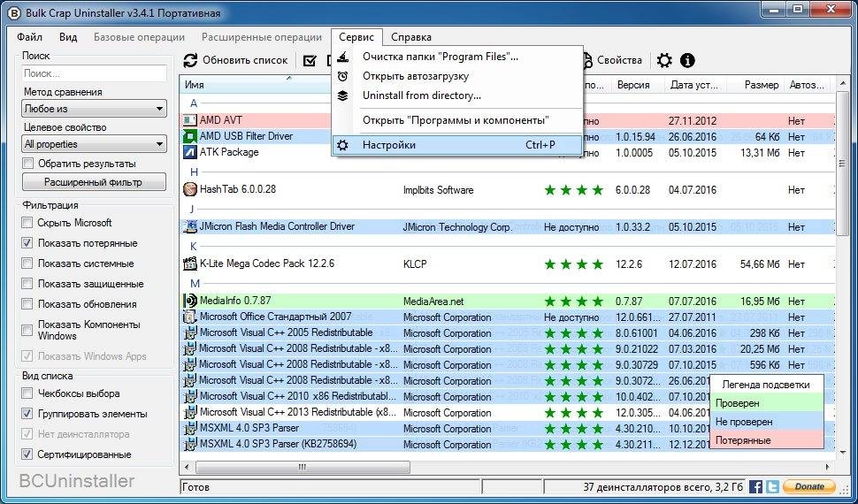Open Свойства in the toolbar
Image resolution: width=858 pixels, height=504 pixels.
point(613,60)
